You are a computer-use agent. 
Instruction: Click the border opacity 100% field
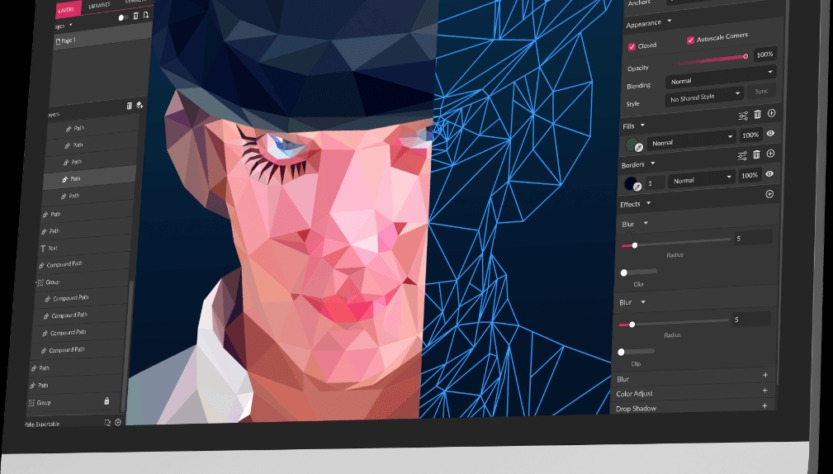[749, 175]
